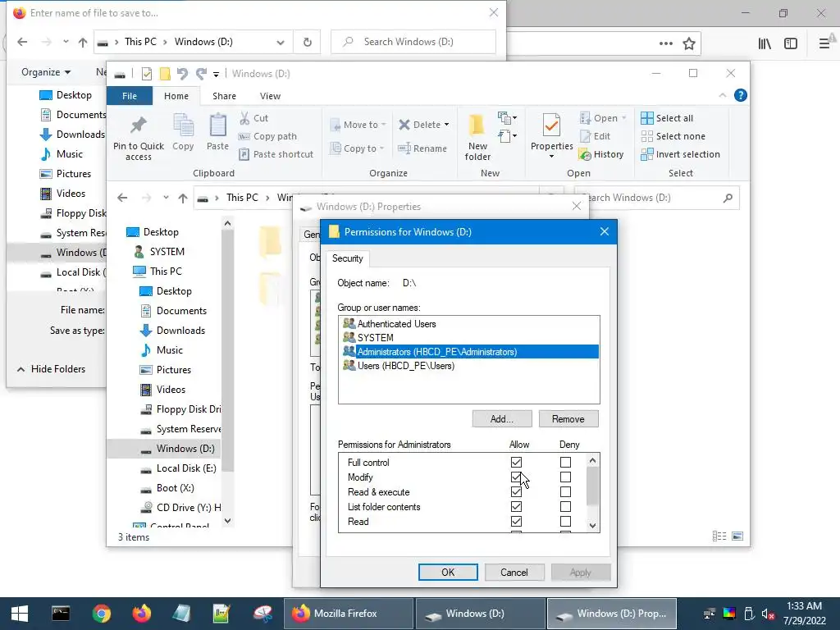Open Firefox library icon
Viewport: 840px width, 630px height.
[765, 43]
